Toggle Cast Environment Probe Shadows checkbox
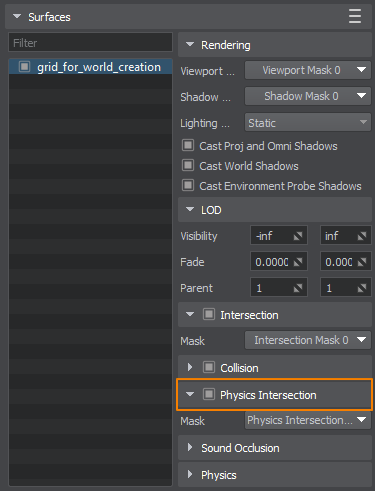This screenshot has height=491, width=375. (x=188, y=185)
